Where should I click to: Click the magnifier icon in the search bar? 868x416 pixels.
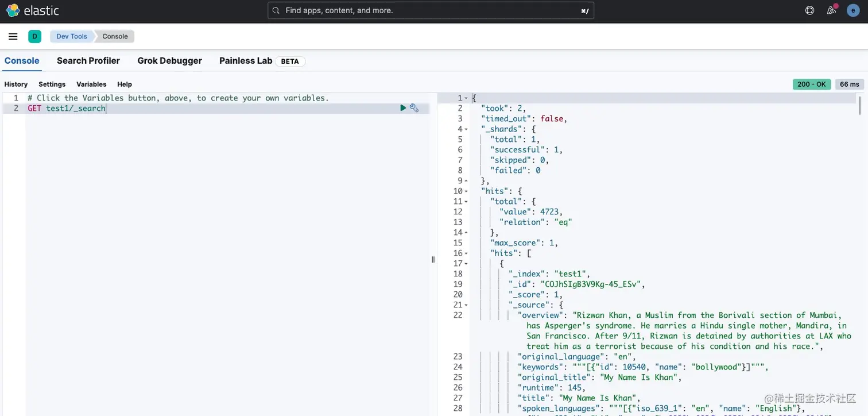276,10
